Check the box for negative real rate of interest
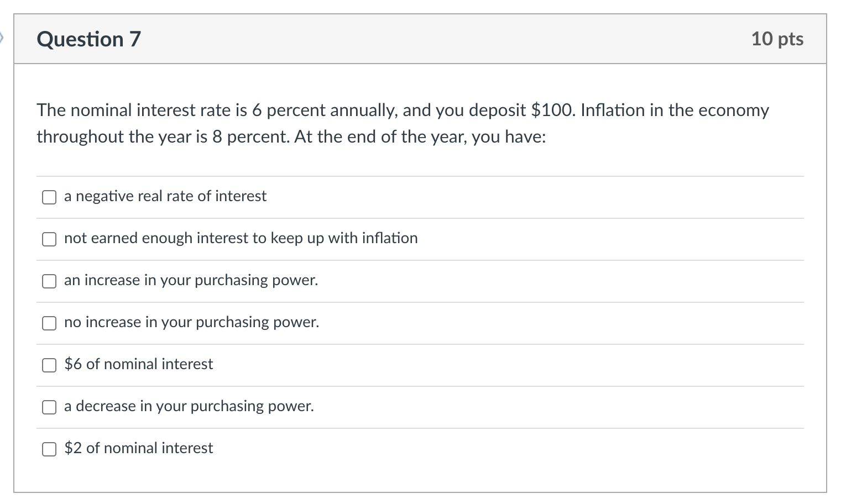The image size is (846, 504). [x=49, y=197]
